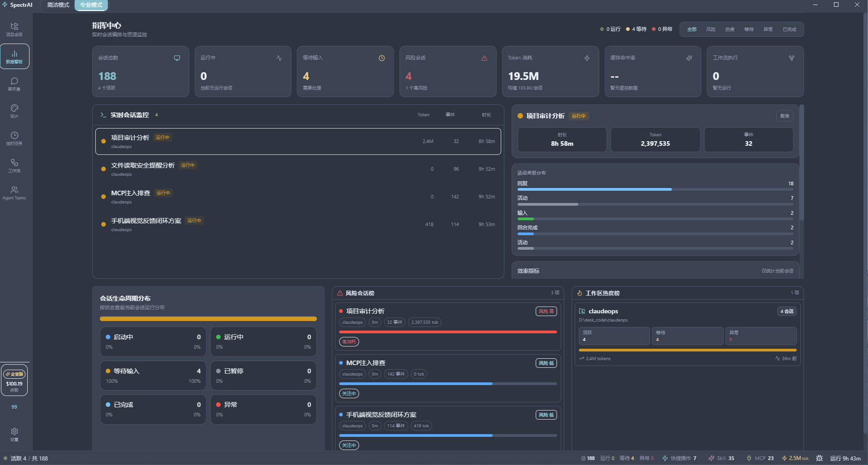Select the 风险 filter tab
The height and width of the screenshot is (465, 868).
(x=710, y=29)
